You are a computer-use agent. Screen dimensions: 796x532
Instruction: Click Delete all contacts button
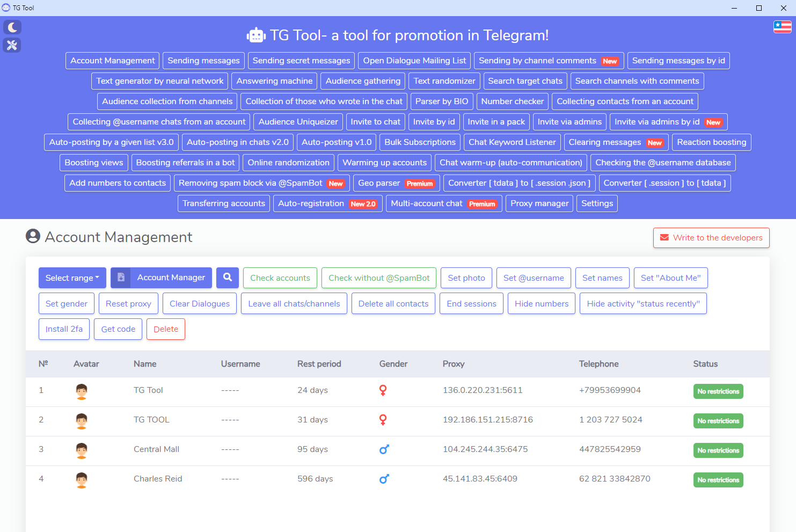(x=393, y=303)
